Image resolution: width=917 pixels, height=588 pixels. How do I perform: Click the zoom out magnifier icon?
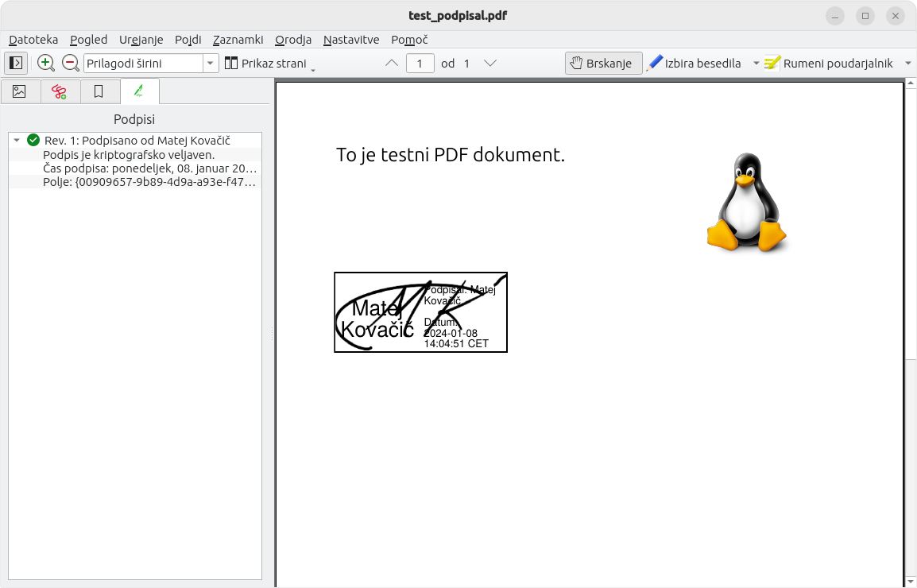click(70, 64)
